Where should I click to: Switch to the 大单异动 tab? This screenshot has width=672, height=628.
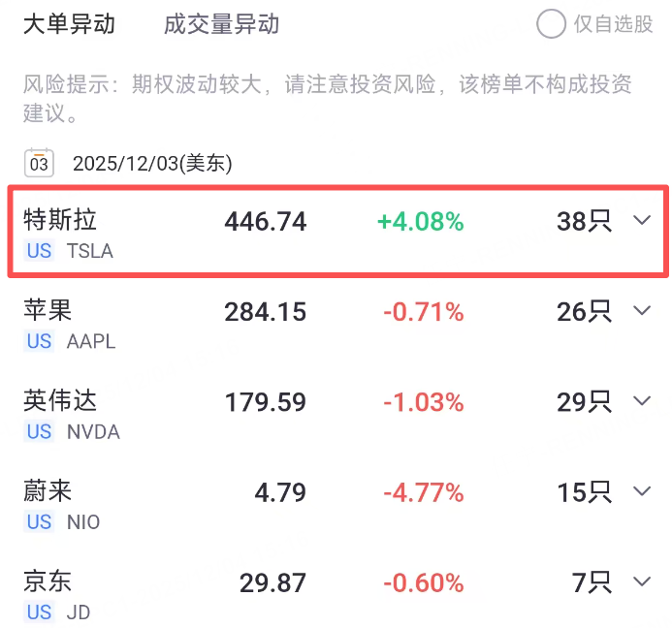click(x=69, y=24)
